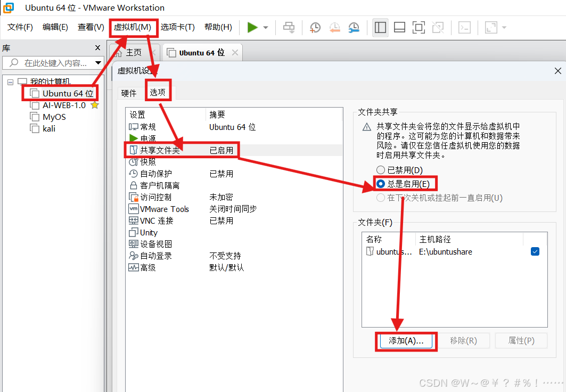Click Send Ctrl+Alt+Del toolbar icon
This screenshot has width=566, height=392.
point(289,28)
